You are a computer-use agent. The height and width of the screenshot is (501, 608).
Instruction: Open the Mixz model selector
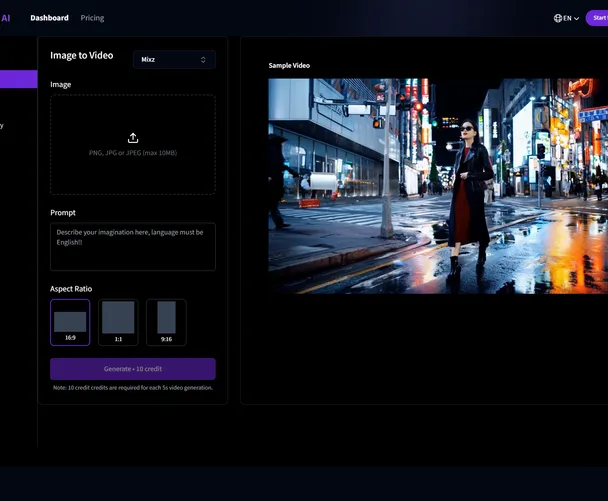[x=174, y=59]
